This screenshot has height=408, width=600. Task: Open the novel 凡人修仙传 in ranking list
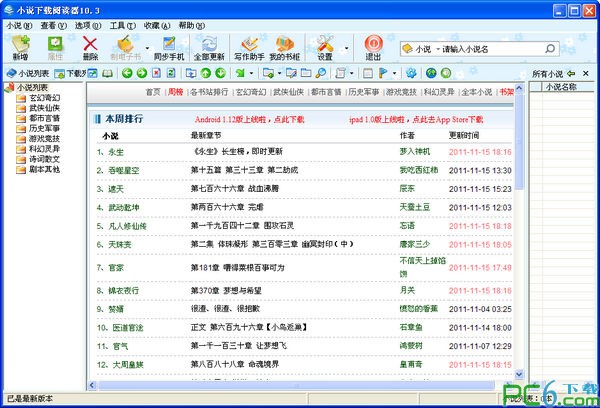[127, 226]
